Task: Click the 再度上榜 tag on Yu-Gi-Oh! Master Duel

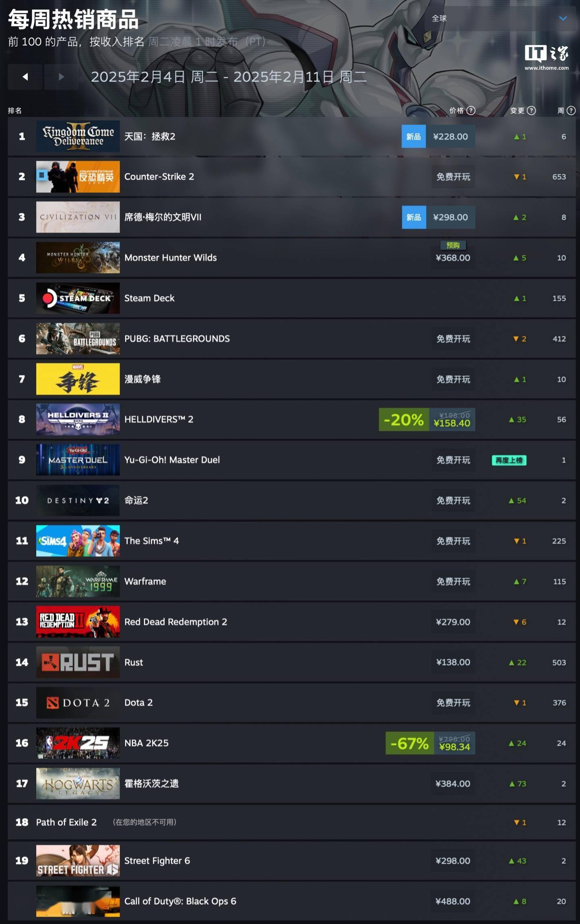Action: [x=509, y=460]
